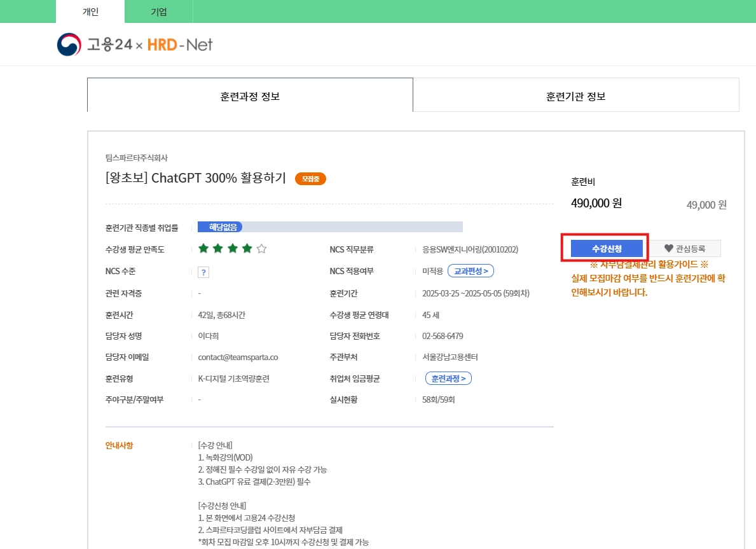This screenshot has height=549, width=756.
Task: Click the phone number 02-568-6479
Action: click(443, 337)
